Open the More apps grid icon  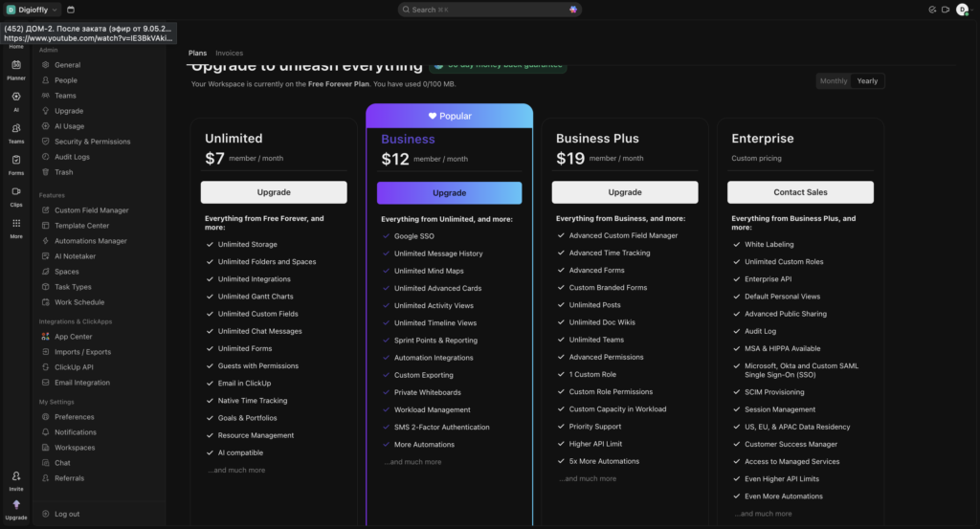(16, 224)
